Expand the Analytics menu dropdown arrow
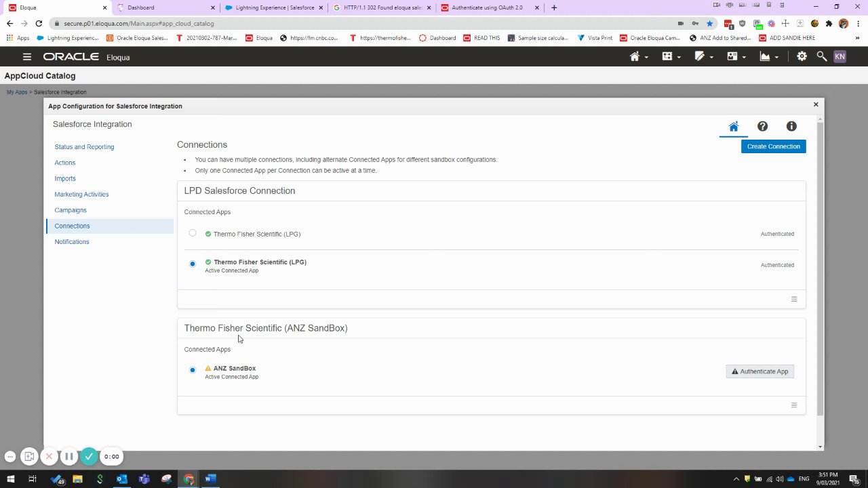The image size is (868, 488). (776, 58)
